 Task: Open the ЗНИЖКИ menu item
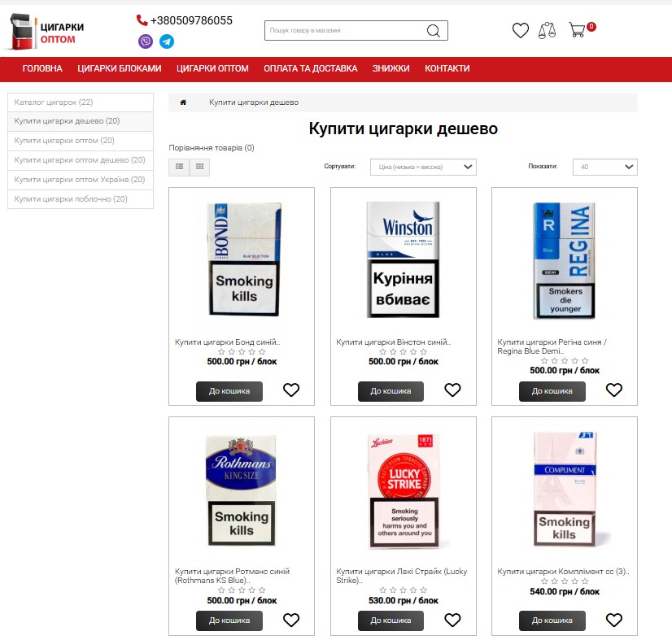coord(391,68)
